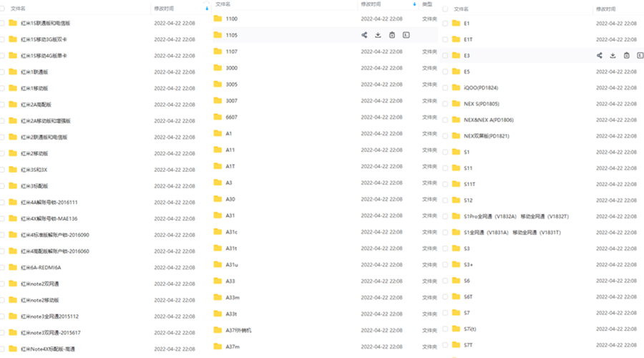Click the 类型 column header

(427, 4)
